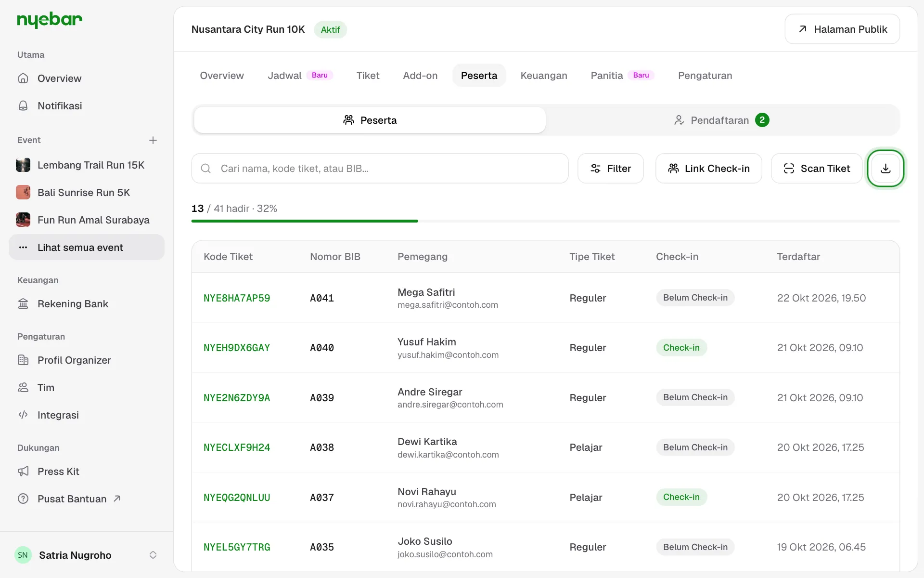Click the search magnifier icon

[206, 169]
